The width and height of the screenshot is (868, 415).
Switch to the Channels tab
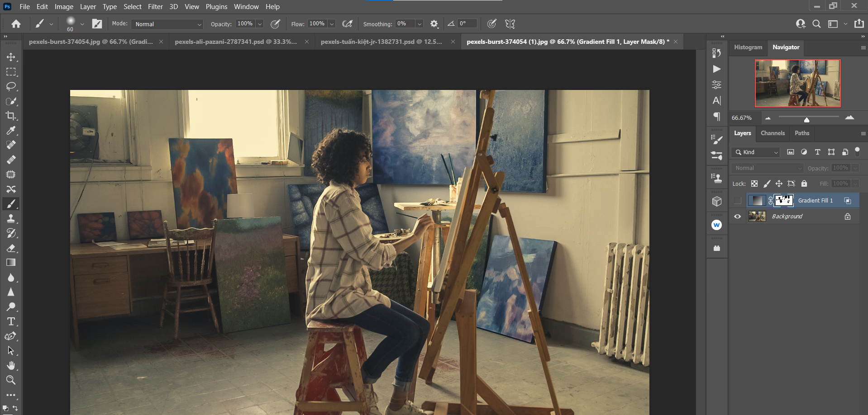[773, 133]
